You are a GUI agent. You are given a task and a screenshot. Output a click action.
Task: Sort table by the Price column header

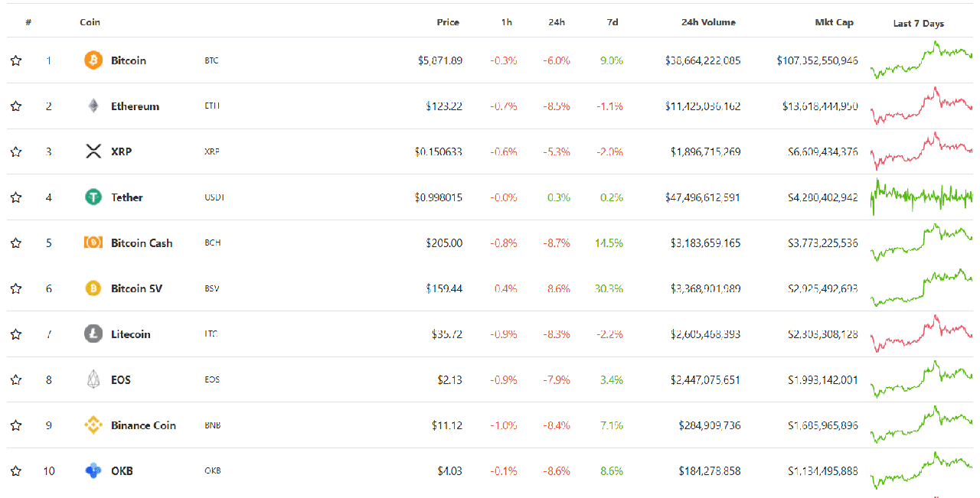pyautogui.click(x=448, y=22)
